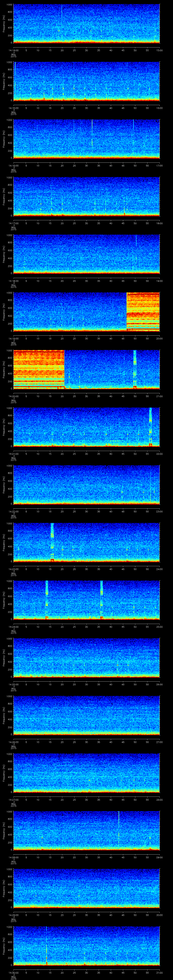Select the 14:24:00 axis time label
Screen dimensions: 173x980
(x=13, y=627)
